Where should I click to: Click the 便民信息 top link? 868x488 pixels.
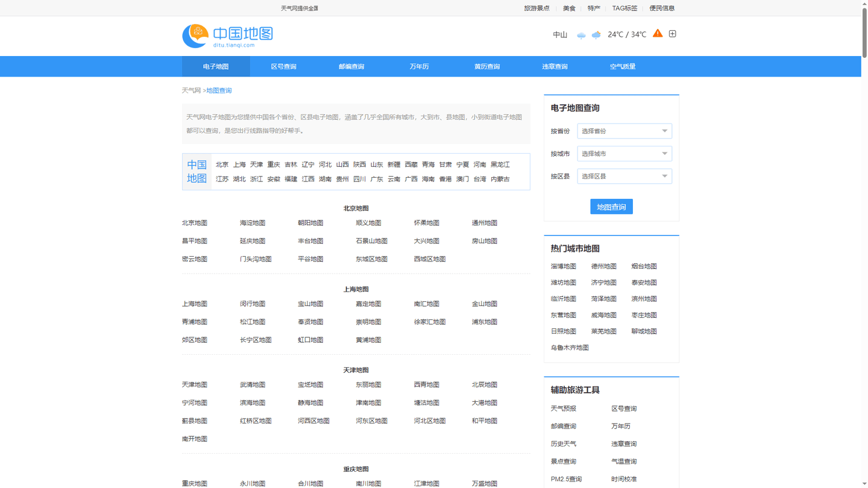[662, 8]
